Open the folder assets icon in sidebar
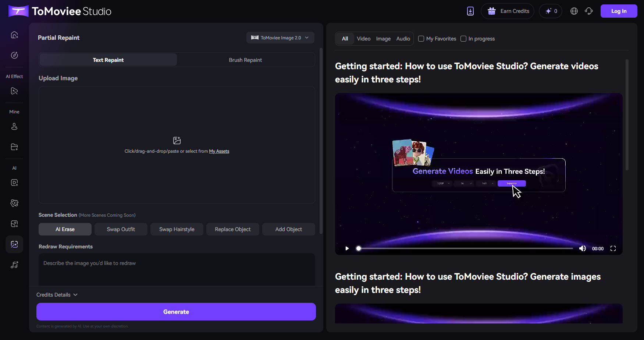 [x=14, y=147]
